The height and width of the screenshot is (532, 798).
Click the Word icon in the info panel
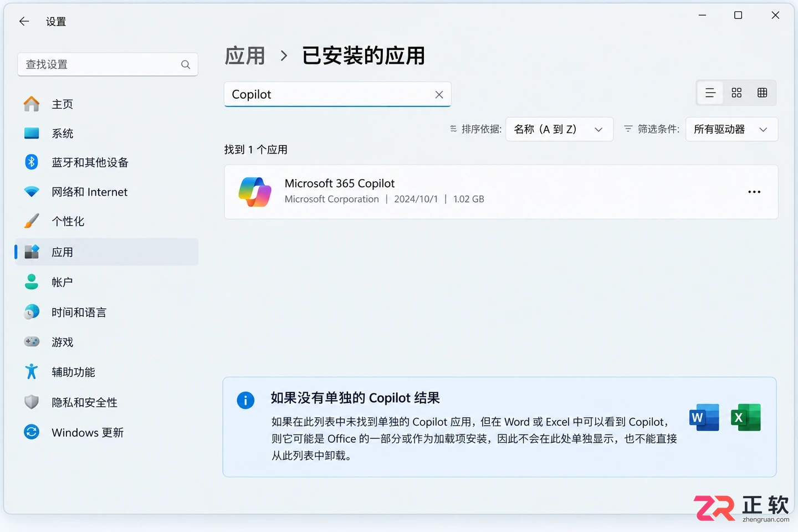click(x=704, y=418)
